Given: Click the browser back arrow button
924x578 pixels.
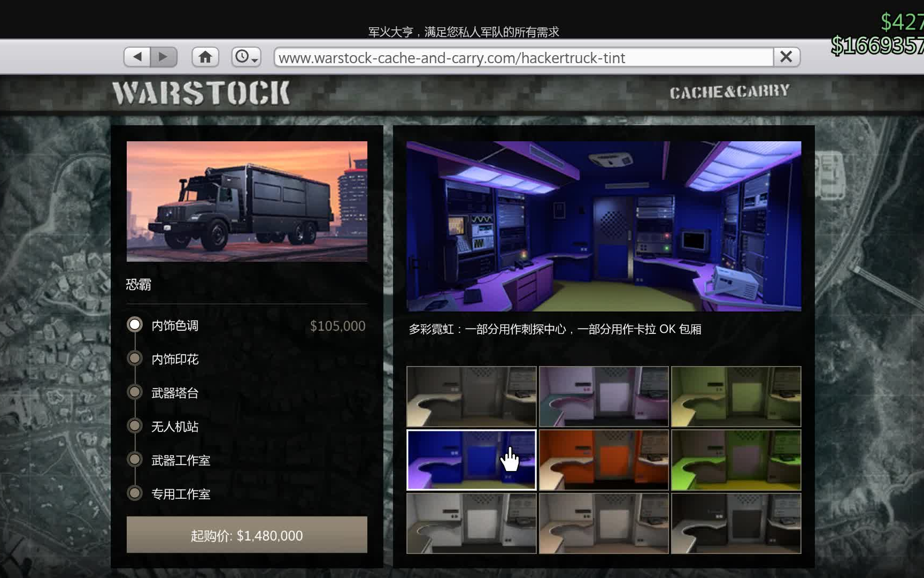Looking at the screenshot, I should [x=137, y=57].
